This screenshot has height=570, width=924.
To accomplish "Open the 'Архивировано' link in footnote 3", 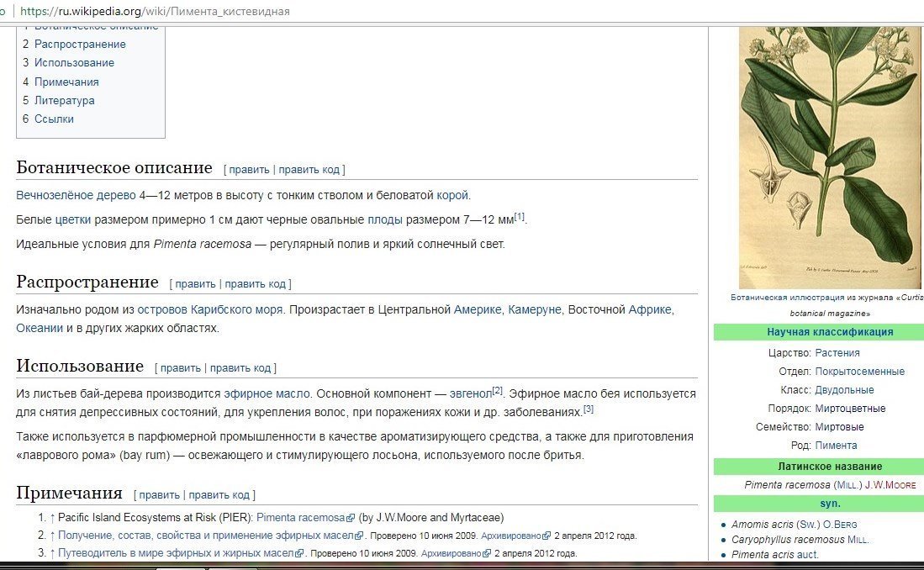I will click(x=451, y=554).
